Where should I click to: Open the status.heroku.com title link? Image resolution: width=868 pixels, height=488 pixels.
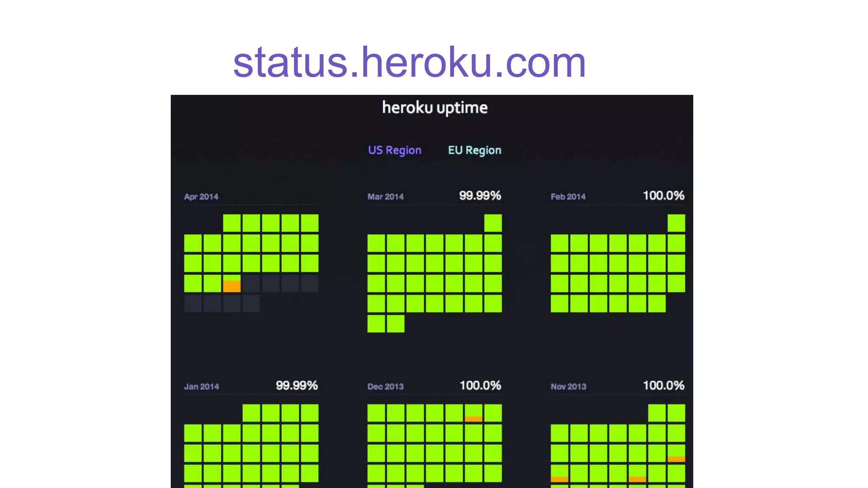[x=409, y=63]
